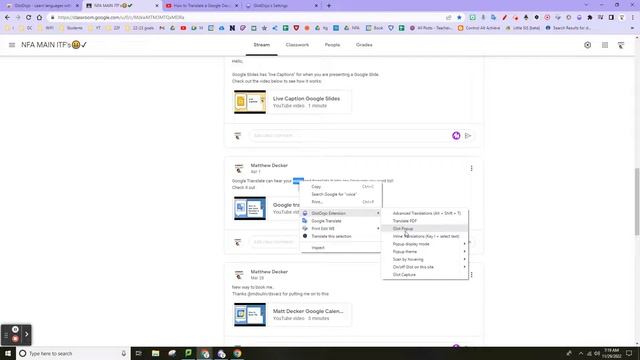Select Advanced Translations (Alt + Shift + T)
Image resolution: width=640 pixels, height=360 pixels.
pos(425,213)
